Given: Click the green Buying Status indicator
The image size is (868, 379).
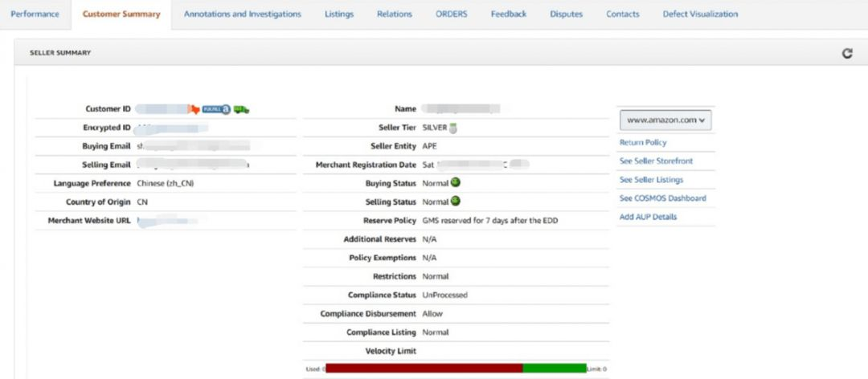Looking at the screenshot, I should 455,182.
